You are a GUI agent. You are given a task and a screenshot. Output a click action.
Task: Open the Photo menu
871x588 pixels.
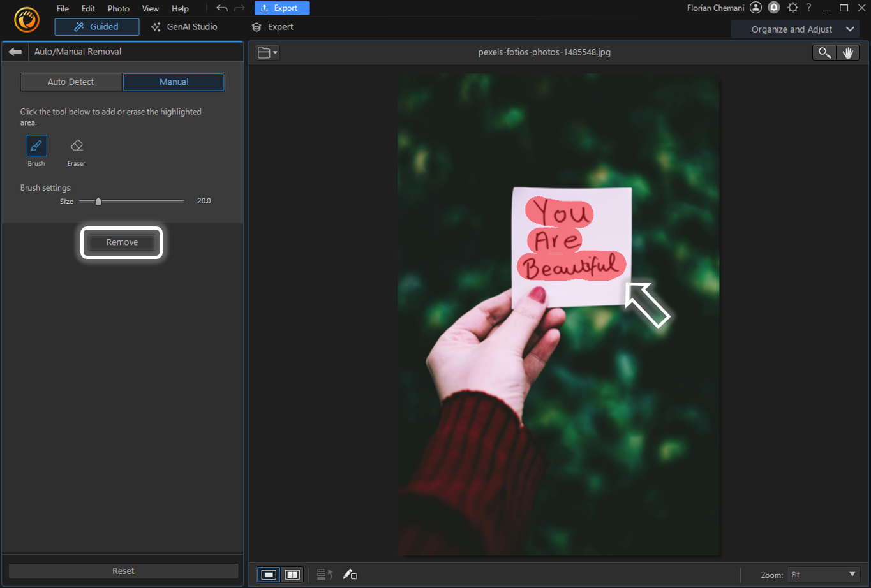tap(118, 8)
